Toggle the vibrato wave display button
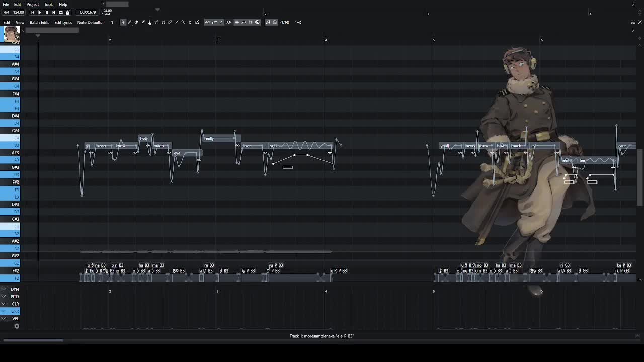 pos(207,22)
